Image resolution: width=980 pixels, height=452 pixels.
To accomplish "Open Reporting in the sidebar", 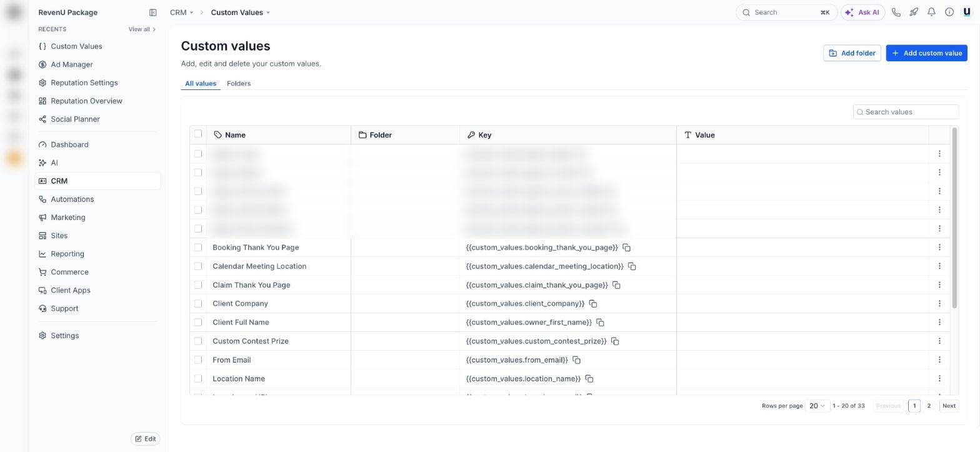I will [x=67, y=254].
